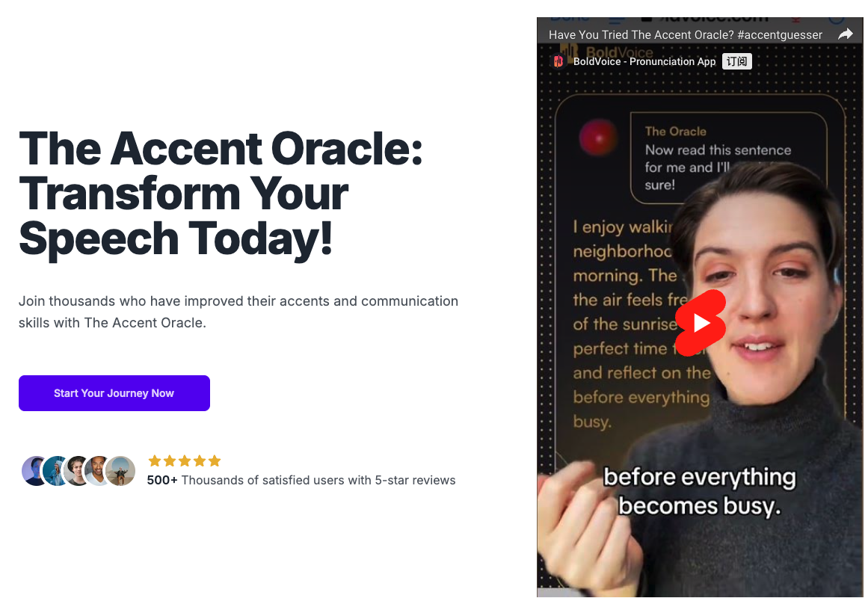Screen dimensions: 868x604
Task: Click the 订阅 subscribe button
Action: pos(737,61)
